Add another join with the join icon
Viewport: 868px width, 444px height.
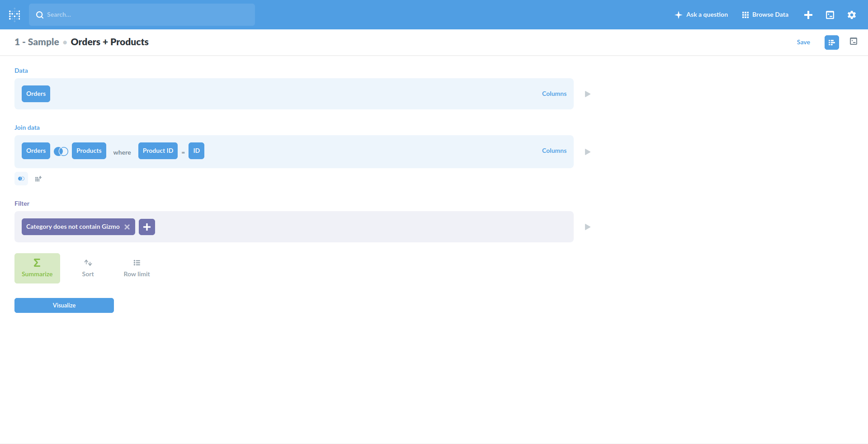click(x=21, y=179)
